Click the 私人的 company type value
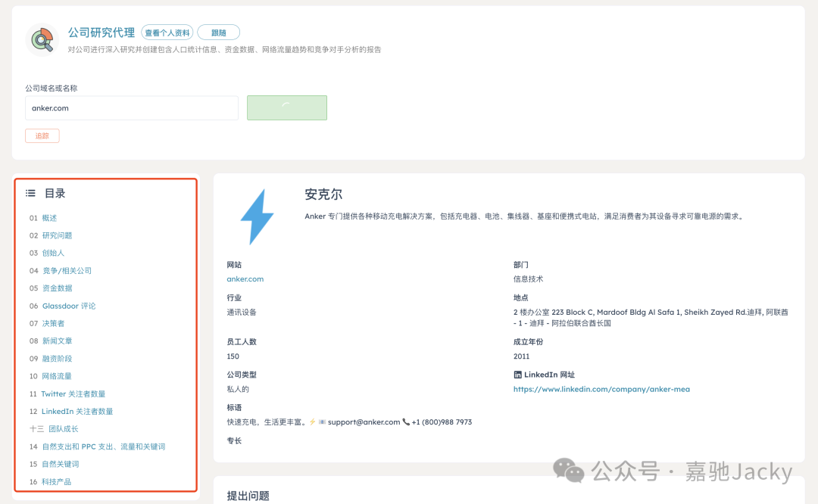 coord(237,389)
